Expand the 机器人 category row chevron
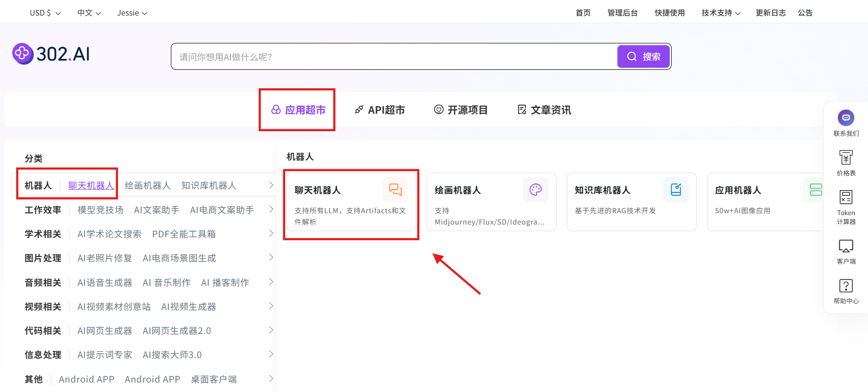Image resolution: width=868 pixels, height=392 pixels. pos(271,185)
